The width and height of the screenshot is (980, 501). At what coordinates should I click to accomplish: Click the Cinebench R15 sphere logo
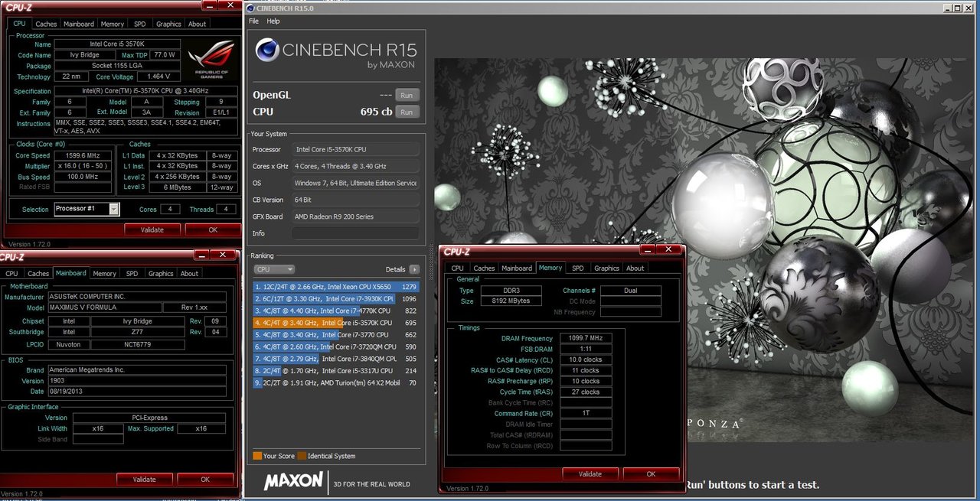267,50
